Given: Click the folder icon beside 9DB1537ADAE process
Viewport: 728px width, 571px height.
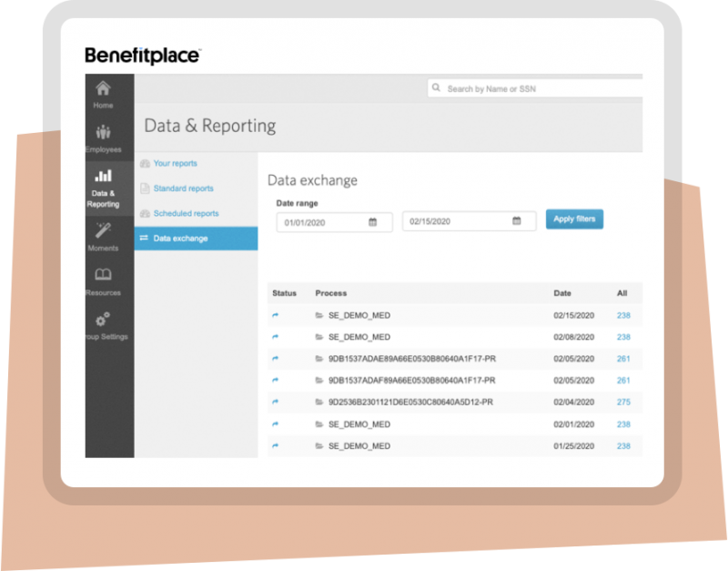Looking at the screenshot, I should tap(319, 359).
